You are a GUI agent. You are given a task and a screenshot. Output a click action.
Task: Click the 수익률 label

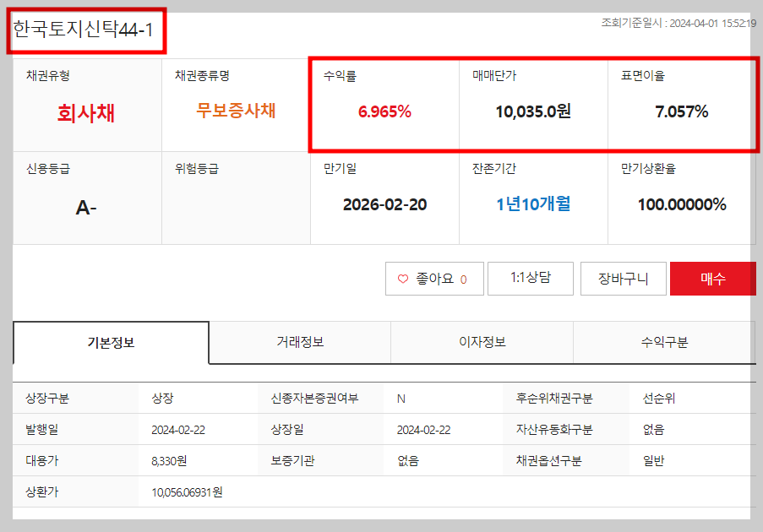click(341, 76)
